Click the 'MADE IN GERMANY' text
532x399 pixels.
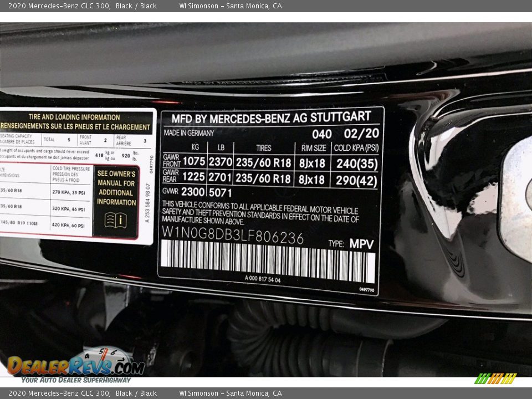click(189, 133)
